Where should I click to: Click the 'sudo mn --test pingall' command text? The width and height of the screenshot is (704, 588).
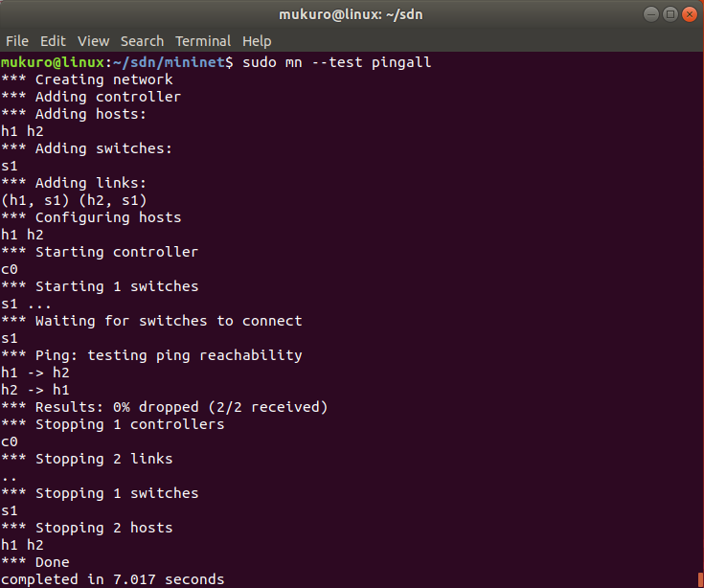[337, 62]
